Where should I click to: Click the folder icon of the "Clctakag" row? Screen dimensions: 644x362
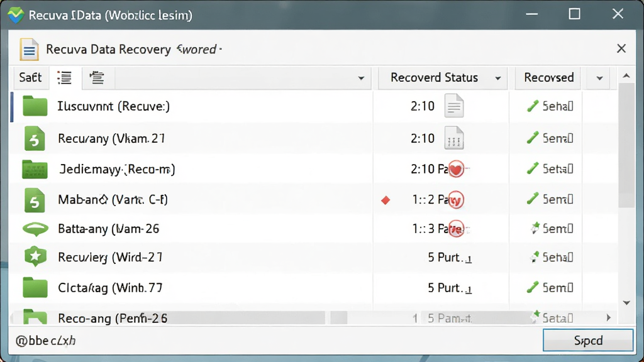pos(35,287)
